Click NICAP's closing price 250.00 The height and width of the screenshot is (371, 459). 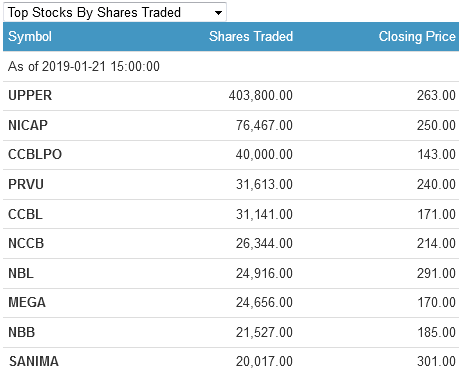436,125
